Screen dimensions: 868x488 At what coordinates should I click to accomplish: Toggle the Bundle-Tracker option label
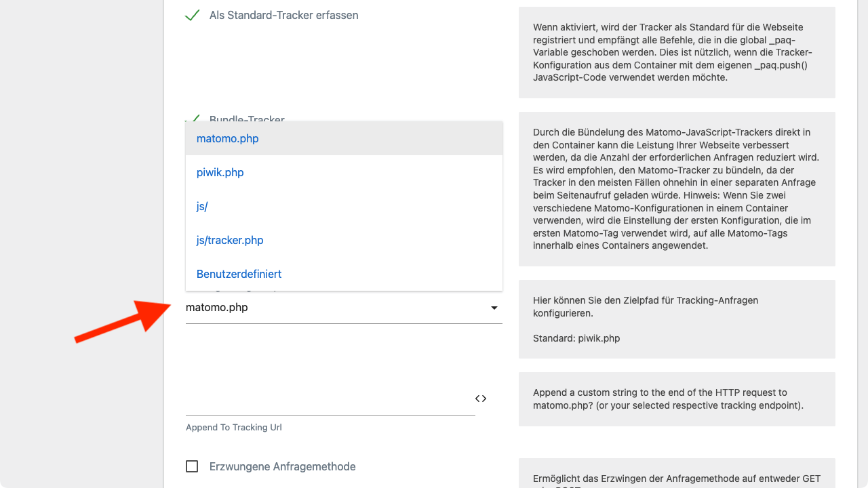click(247, 119)
